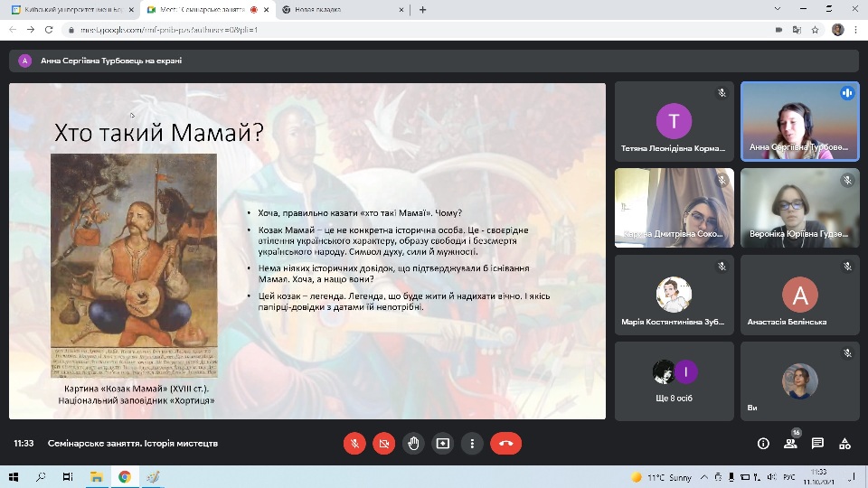Image resolution: width=868 pixels, height=488 pixels.
Task: Translate this page icon
Action: click(x=797, y=30)
